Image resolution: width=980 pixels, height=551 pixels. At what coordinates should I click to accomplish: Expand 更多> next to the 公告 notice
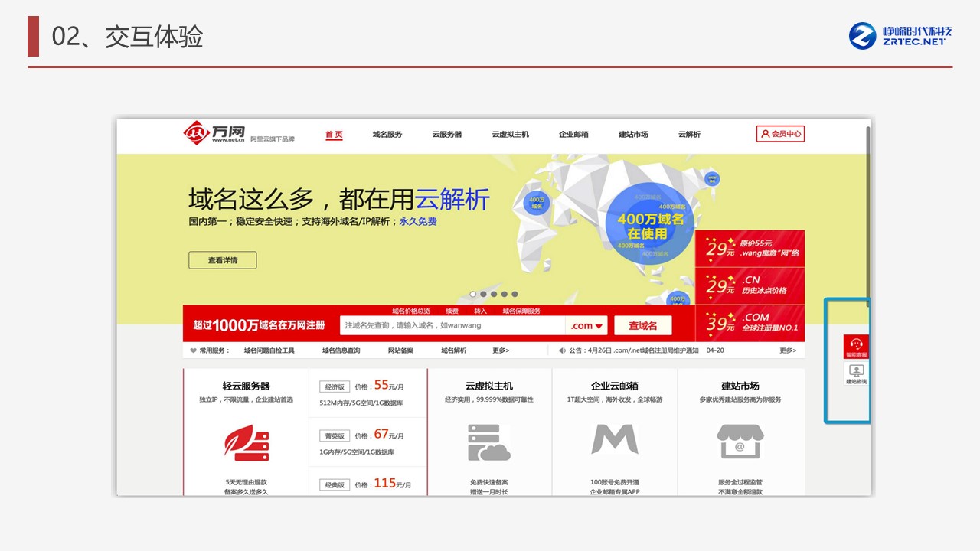(x=788, y=350)
